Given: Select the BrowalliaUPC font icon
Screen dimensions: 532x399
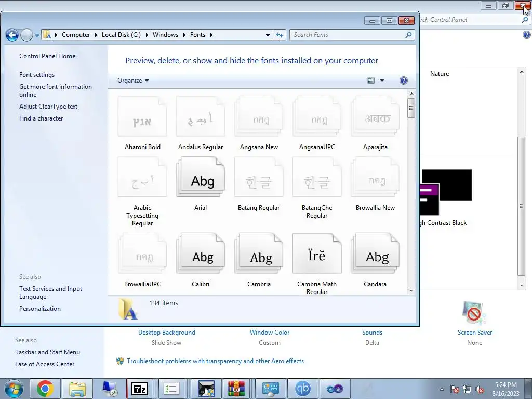Looking at the screenshot, I should click(142, 254).
